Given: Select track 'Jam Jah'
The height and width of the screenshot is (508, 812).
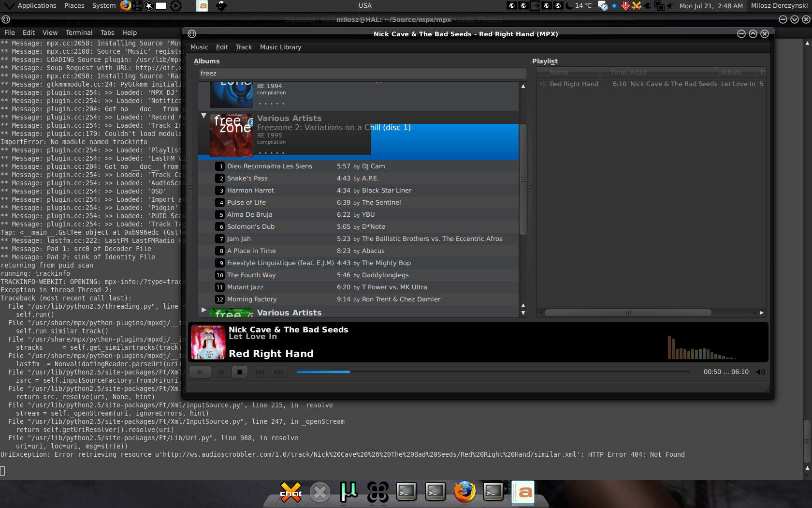Looking at the screenshot, I should [358, 239].
